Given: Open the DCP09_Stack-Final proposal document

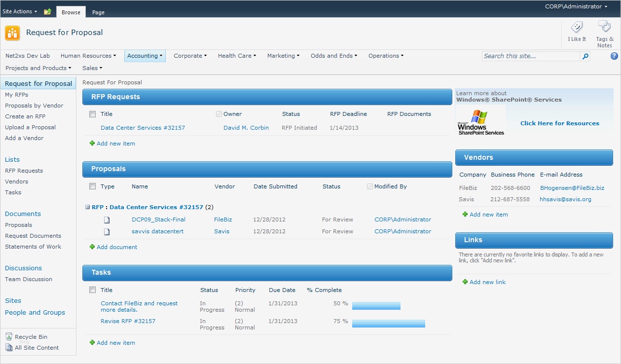Looking at the screenshot, I should tap(158, 219).
